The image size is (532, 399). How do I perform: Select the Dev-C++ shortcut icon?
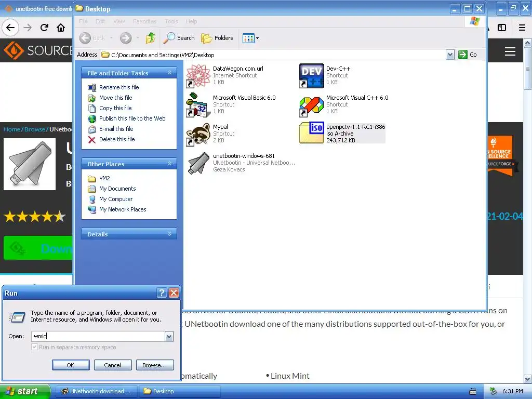tap(312, 75)
